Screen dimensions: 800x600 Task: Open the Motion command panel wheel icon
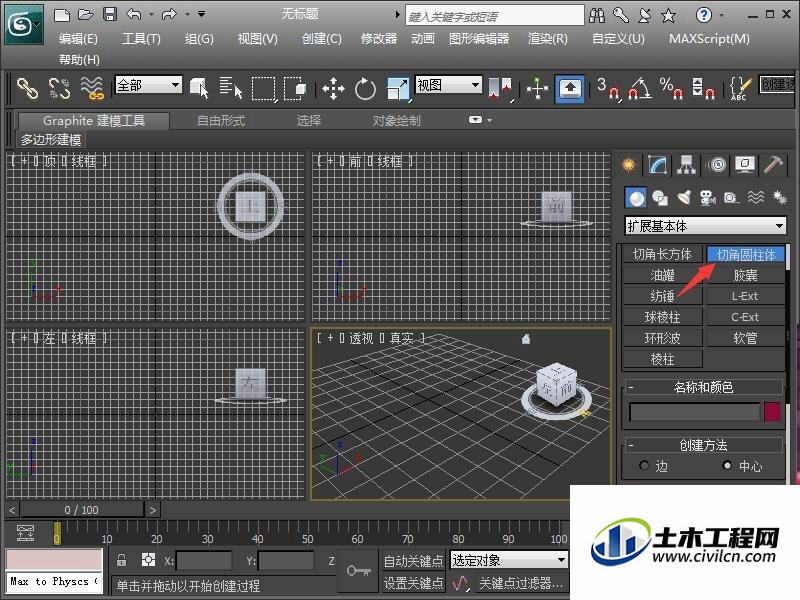pos(717,165)
